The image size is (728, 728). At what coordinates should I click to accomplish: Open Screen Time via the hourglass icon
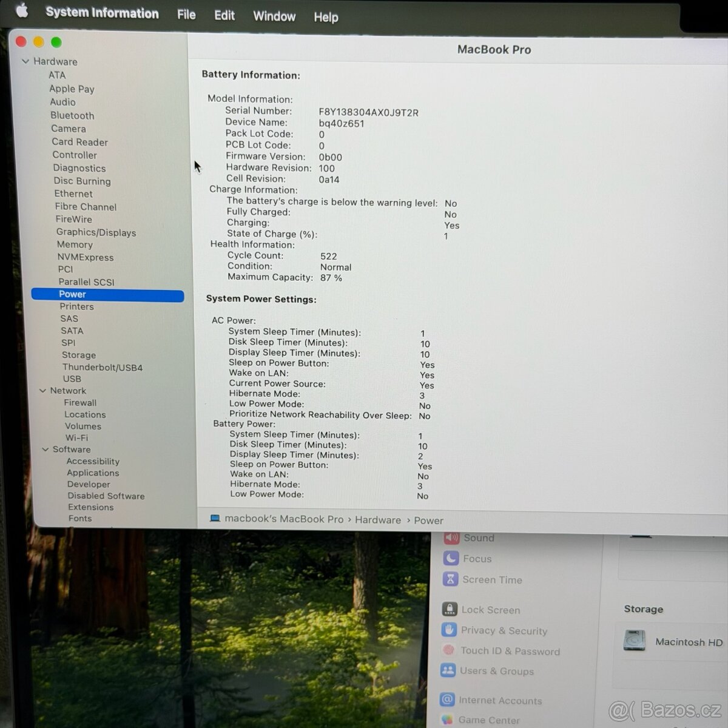(450, 579)
